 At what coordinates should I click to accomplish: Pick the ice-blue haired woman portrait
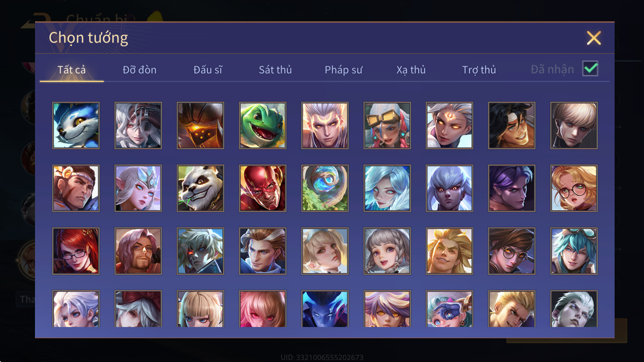(x=387, y=188)
